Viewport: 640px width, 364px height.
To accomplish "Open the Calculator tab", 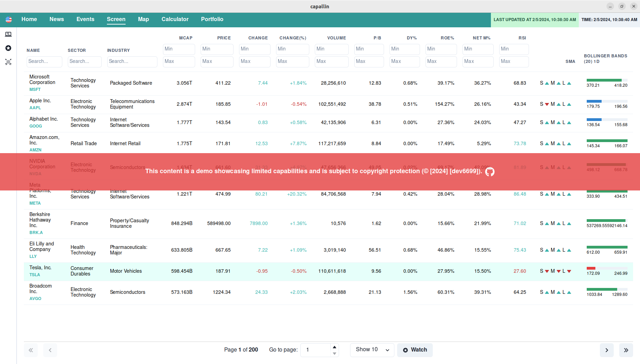I will (x=175, y=19).
